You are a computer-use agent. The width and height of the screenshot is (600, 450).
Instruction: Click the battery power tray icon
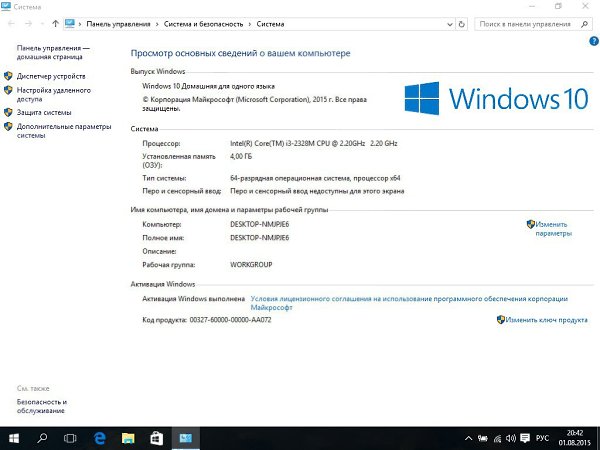tap(483, 439)
